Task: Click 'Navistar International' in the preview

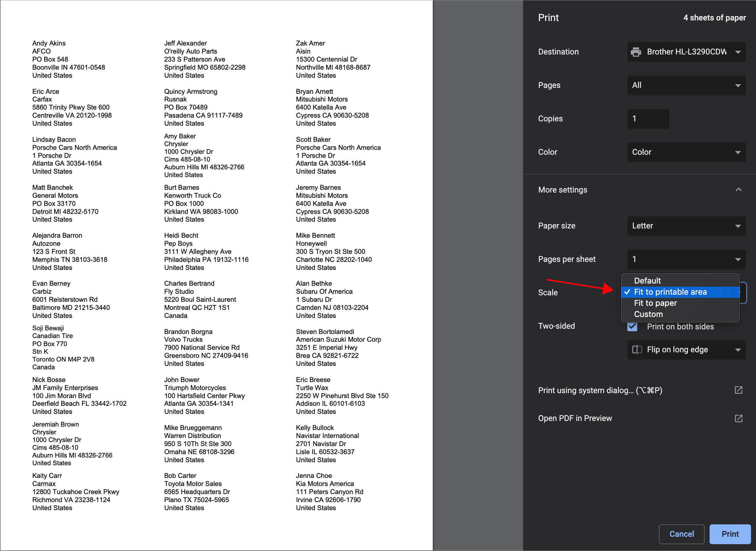Action: click(328, 436)
